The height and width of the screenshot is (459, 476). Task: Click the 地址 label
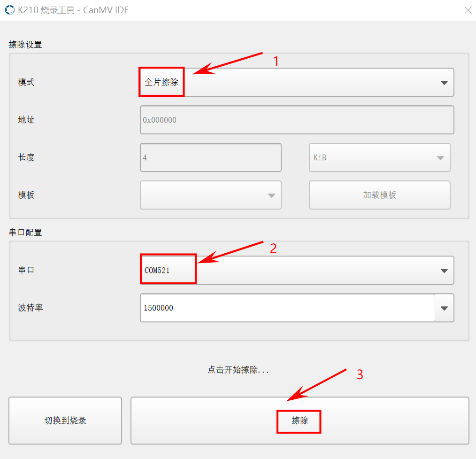(26, 120)
